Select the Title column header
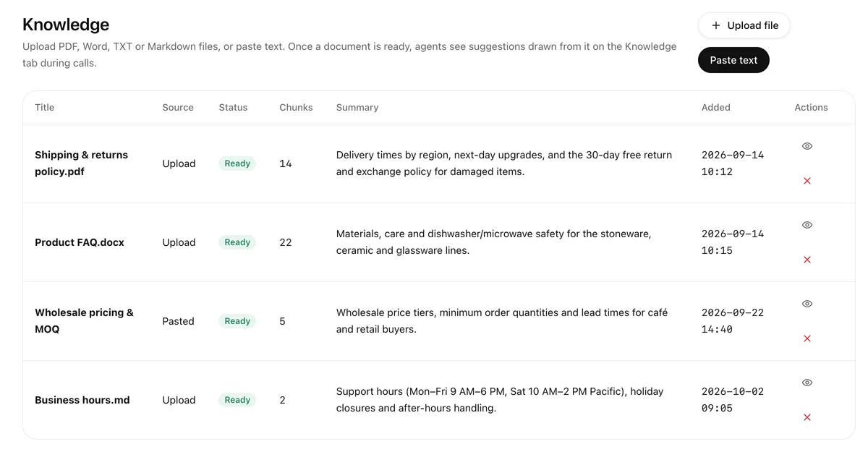 pos(45,107)
